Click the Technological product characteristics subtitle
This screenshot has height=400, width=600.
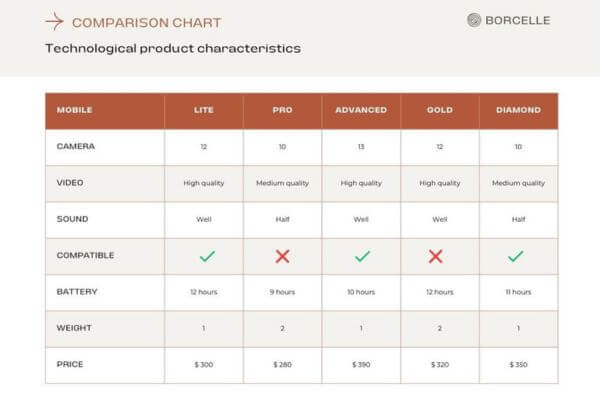pos(172,48)
